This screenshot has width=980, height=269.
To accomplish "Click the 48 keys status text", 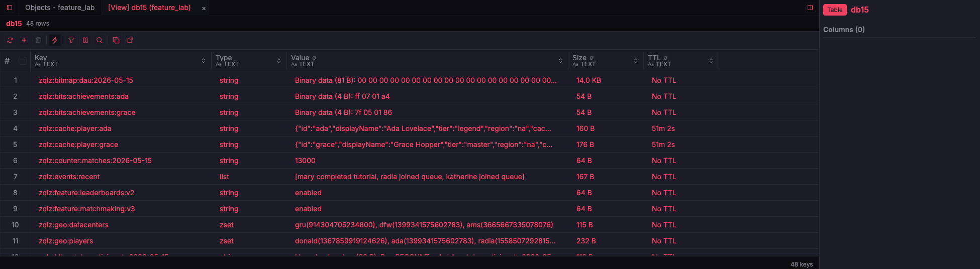I will coord(802,264).
